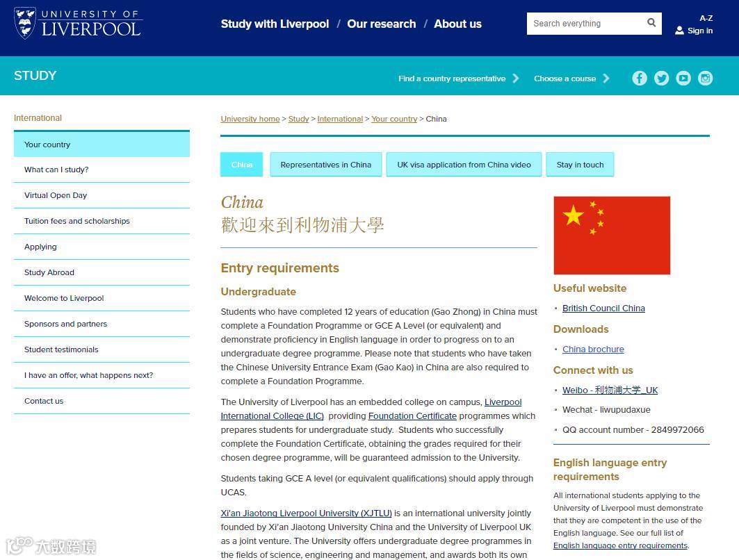Click Wechat - liwupudaxue text

click(606, 410)
